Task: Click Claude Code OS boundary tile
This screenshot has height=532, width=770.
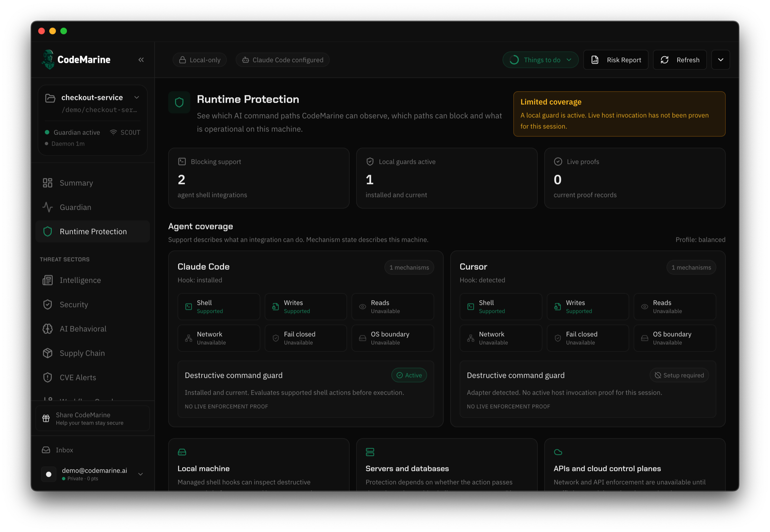Action: [x=393, y=338]
